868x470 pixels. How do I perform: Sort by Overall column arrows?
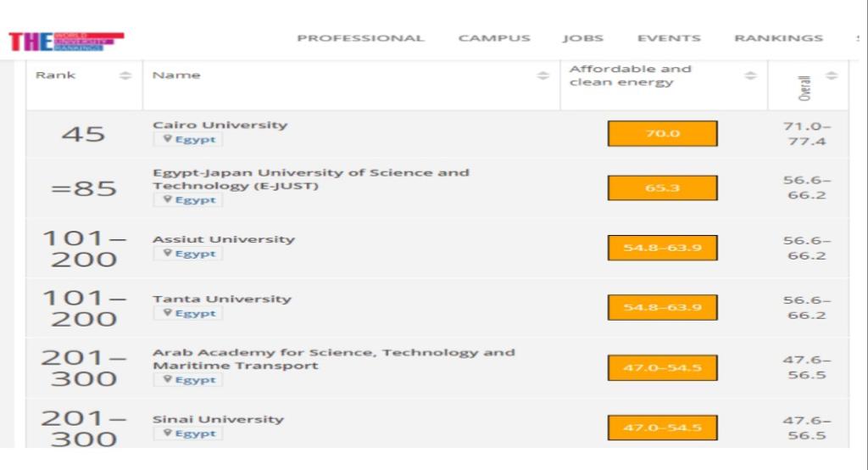(832, 76)
